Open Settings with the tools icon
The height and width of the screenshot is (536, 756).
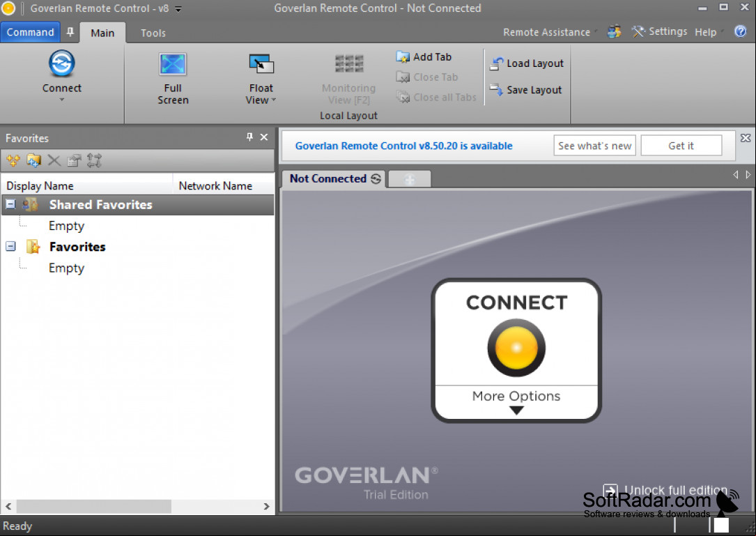tap(659, 32)
